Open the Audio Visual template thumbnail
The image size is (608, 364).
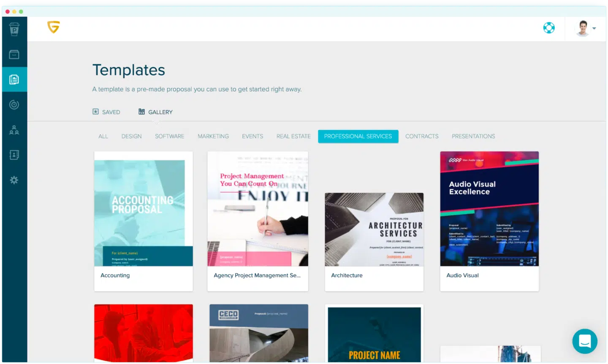pos(489,209)
